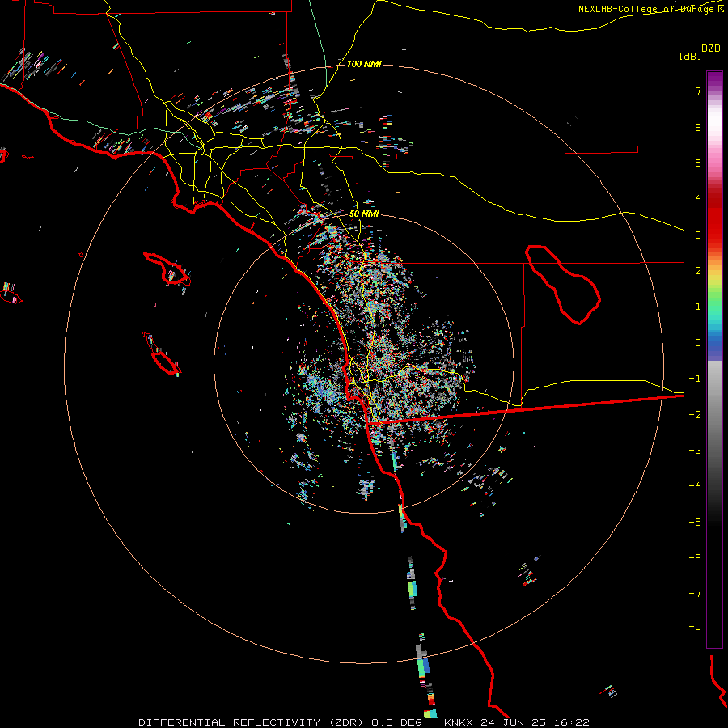Image resolution: width=728 pixels, height=728 pixels.
Task: Click the "-2" value on the color scale
Action: tap(695, 415)
